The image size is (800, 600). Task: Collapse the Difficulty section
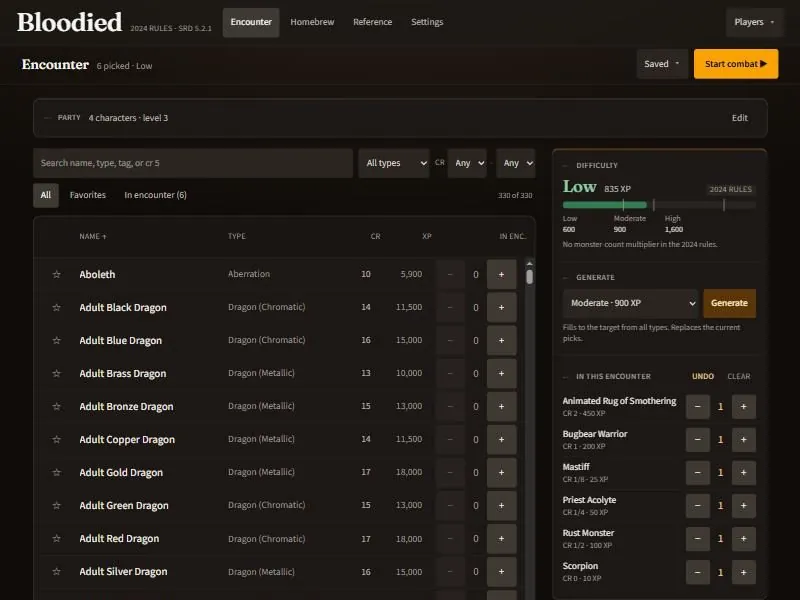pyautogui.click(x=565, y=165)
